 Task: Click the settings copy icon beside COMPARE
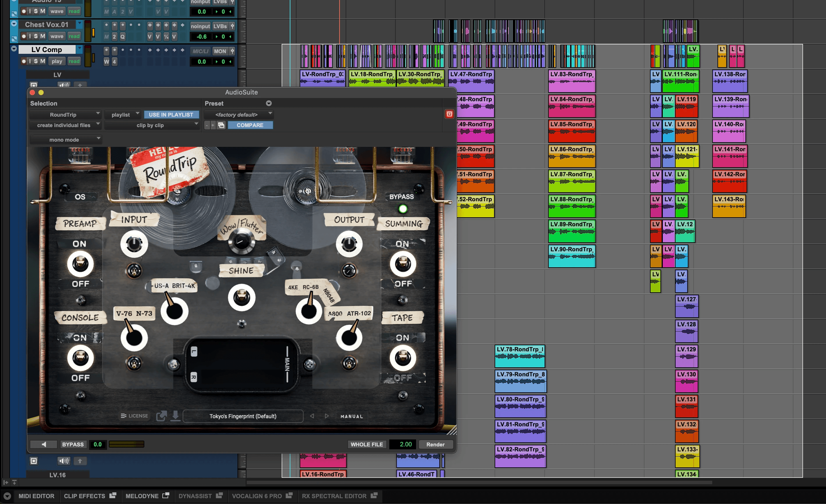click(221, 125)
